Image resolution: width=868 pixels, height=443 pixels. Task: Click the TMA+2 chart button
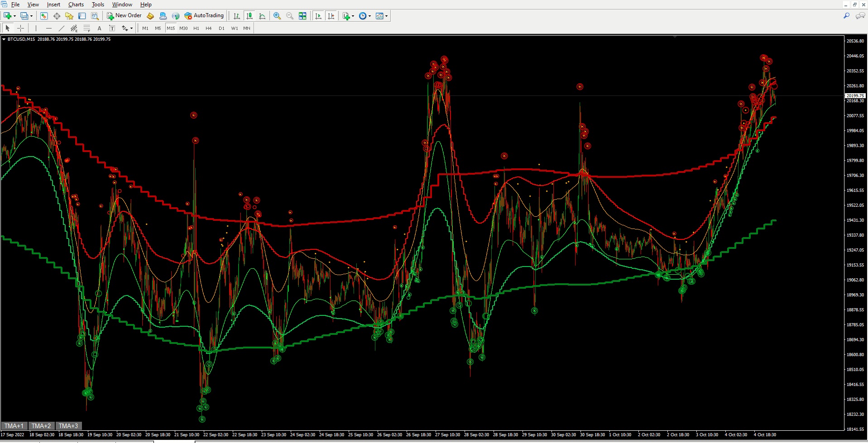pos(41,426)
